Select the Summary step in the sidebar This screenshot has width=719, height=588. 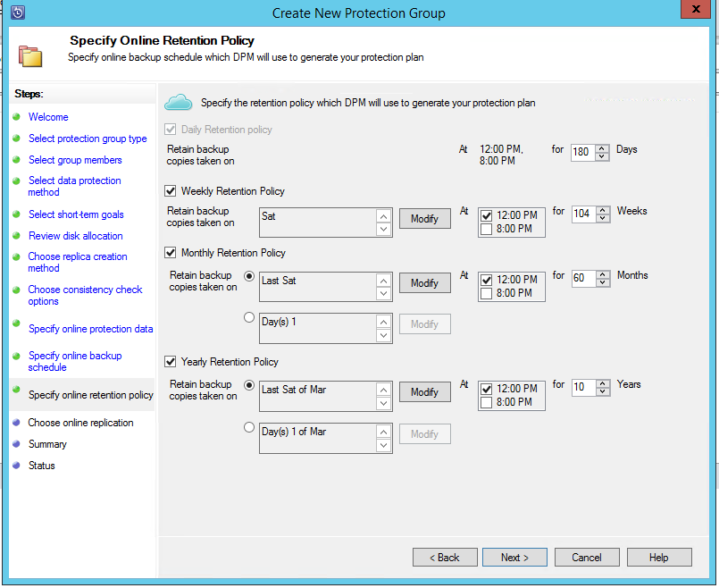tap(47, 443)
